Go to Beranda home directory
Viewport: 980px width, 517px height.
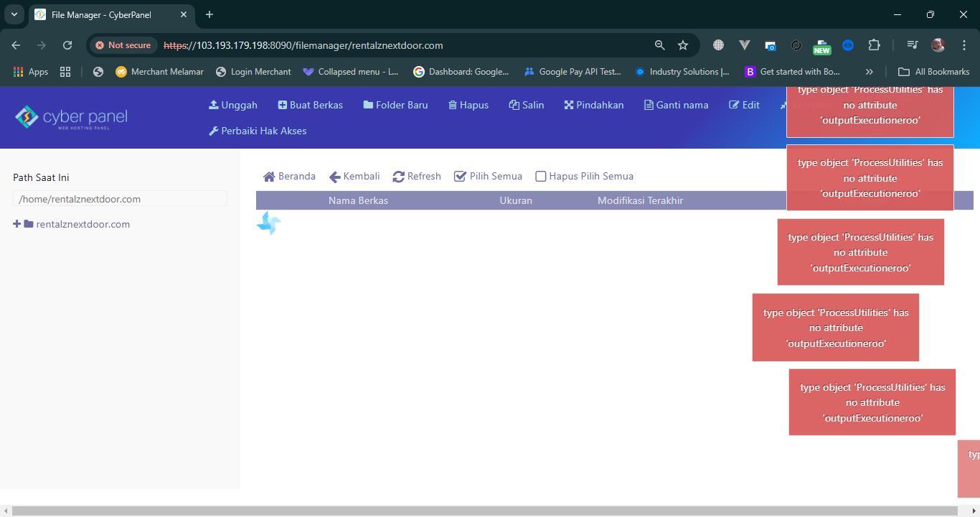coord(290,176)
